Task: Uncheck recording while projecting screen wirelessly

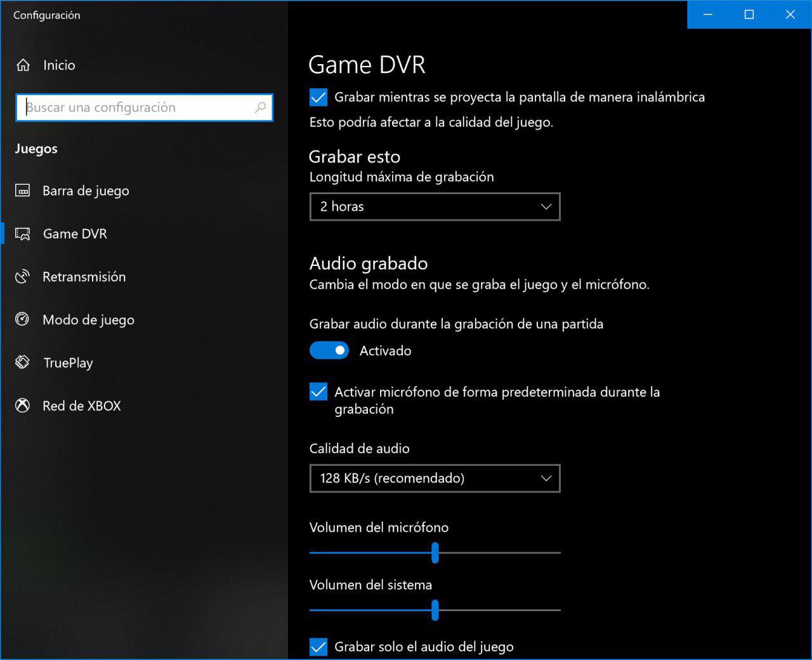Action: pos(318,98)
